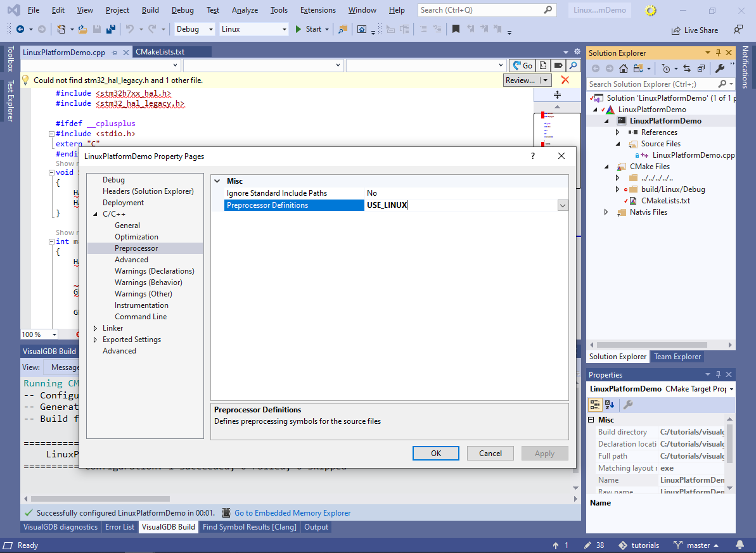Screen dimensions: 756x553
Task: Open Preprocessor Definitions value dropdown arrow
Action: point(562,205)
